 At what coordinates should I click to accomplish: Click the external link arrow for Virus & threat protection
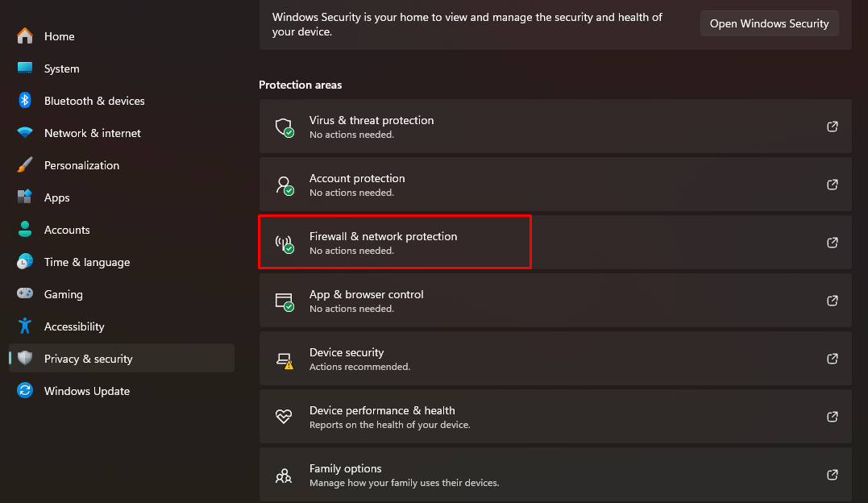click(832, 127)
